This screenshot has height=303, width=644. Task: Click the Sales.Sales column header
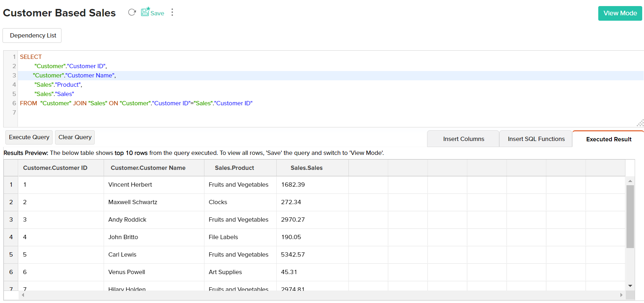306,168
